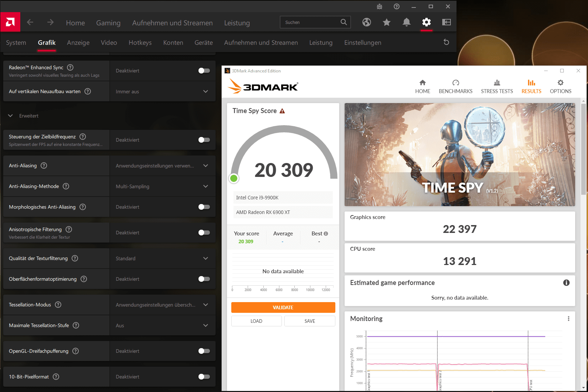Open 3DMark OPTIONS gear
The image size is (588, 392).
coord(561,87)
